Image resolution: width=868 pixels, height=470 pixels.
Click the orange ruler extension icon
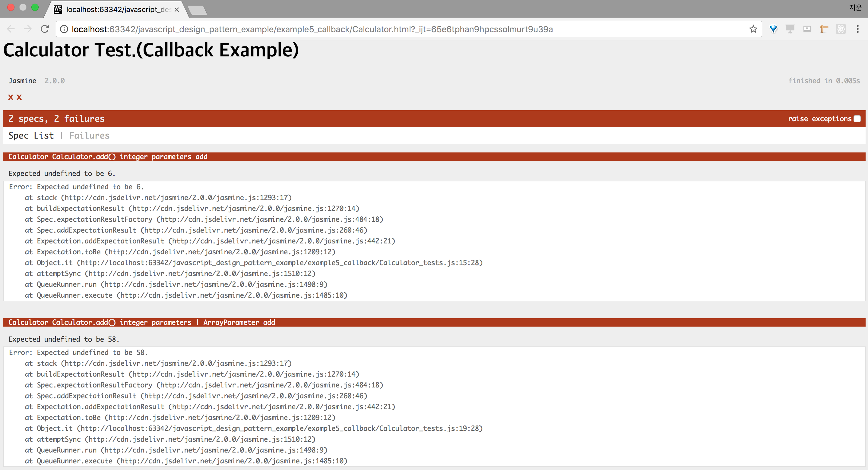[824, 29]
